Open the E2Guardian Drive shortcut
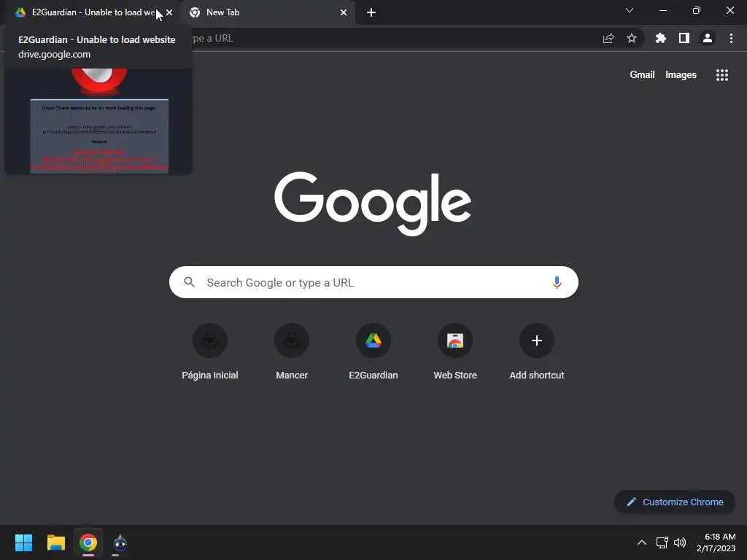Viewport: 747px width, 560px height. pyautogui.click(x=373, y=352)
